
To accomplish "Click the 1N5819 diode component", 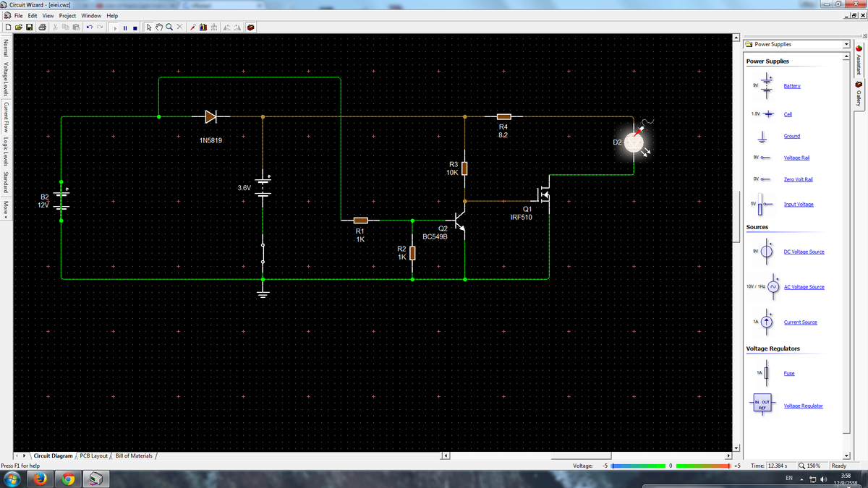I will pos(211,116).
